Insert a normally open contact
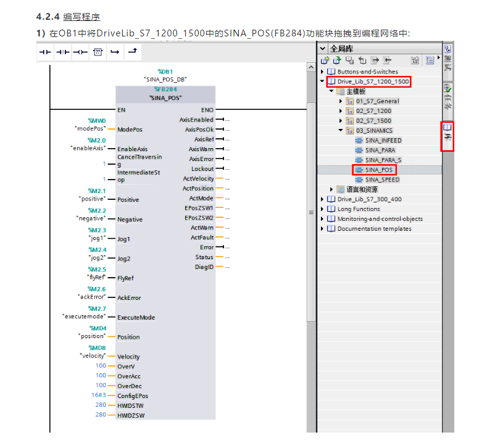 pyautogui.click(x=45, y=52)
